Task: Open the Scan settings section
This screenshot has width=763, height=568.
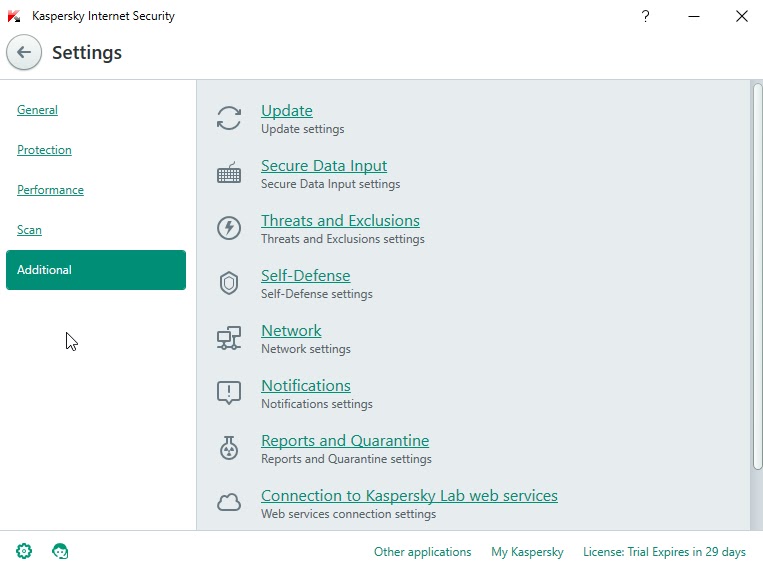Action: tap(29, 230)
